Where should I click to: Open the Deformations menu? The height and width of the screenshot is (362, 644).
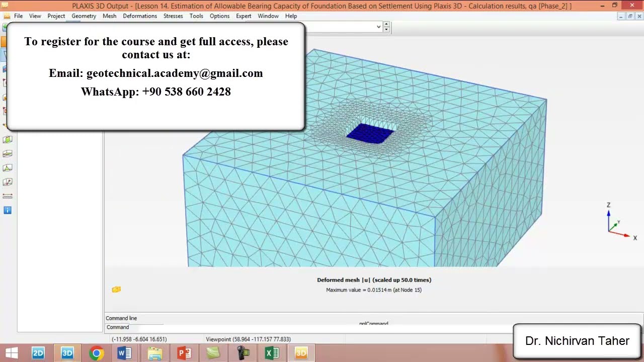[x=140, y=16]
